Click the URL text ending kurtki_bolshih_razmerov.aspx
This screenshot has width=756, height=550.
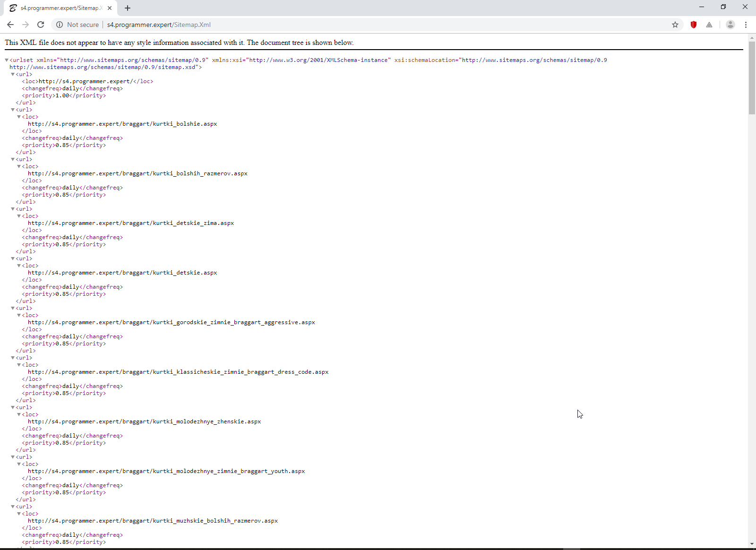137,173
